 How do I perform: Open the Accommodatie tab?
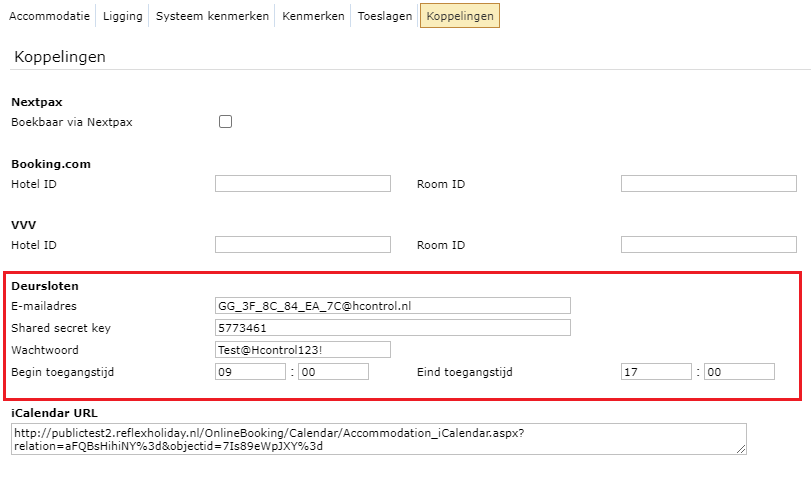(50, 16)
